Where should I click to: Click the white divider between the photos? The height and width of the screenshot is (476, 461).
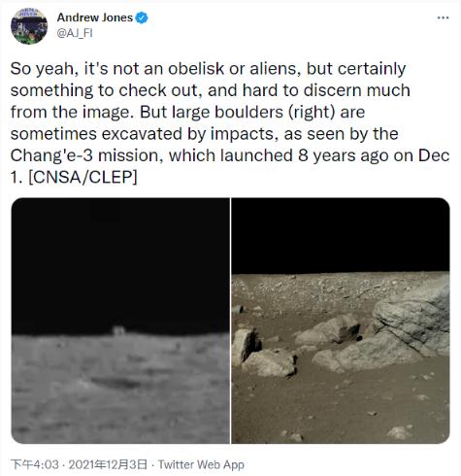(x=230, y=321)
